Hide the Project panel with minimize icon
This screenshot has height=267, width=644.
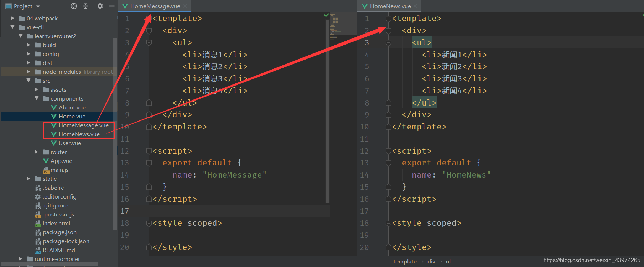(111, 6)
